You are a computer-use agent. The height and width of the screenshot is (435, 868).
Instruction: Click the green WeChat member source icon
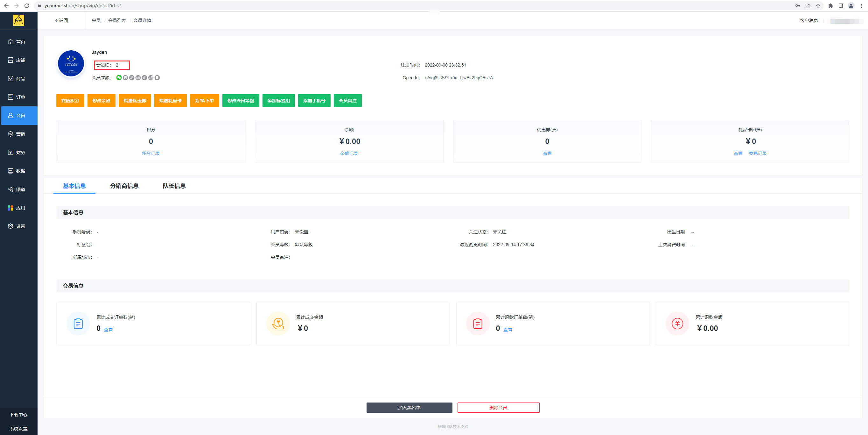(119, 78)
